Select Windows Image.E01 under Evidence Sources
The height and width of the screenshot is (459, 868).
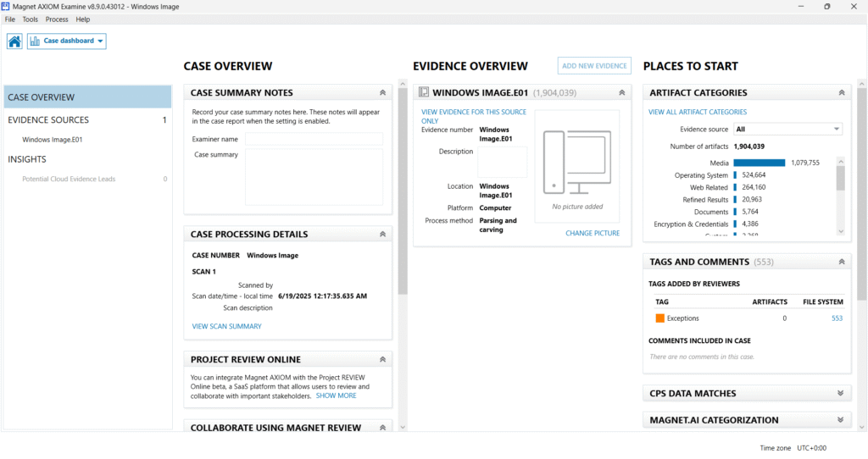pyautogui.click(x=52, y=140)
